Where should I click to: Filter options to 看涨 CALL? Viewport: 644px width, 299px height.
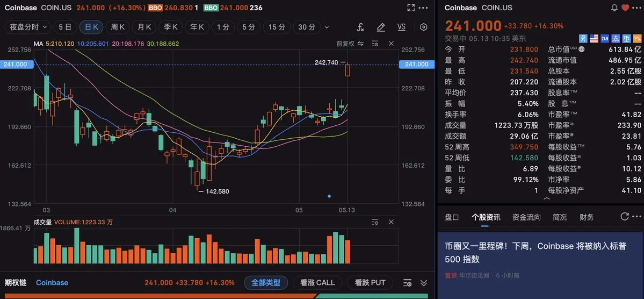click(x=317, y=283)
